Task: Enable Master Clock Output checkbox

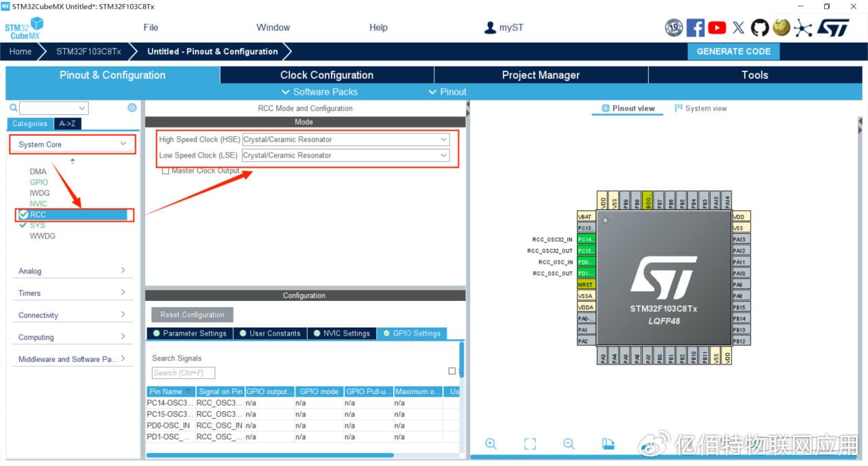Action: coord(165,171)
